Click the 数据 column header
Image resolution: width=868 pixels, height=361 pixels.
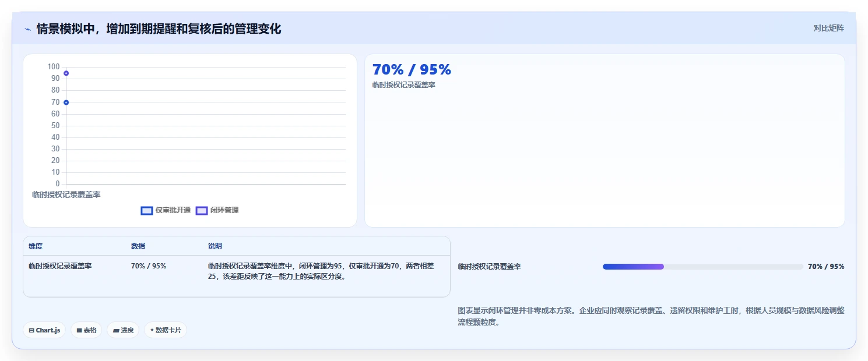[x=138, y=246]
